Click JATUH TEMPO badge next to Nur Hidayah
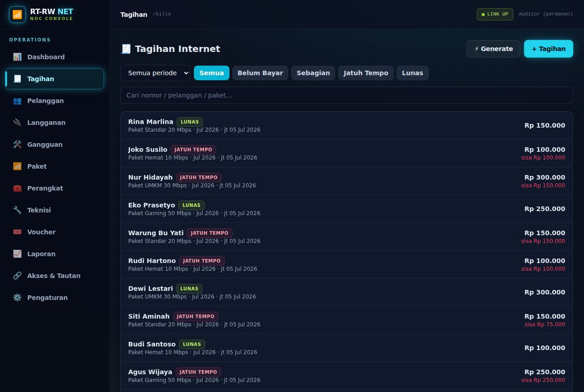Viewport: 584px width, 392px height. click(x=199, y=177)
